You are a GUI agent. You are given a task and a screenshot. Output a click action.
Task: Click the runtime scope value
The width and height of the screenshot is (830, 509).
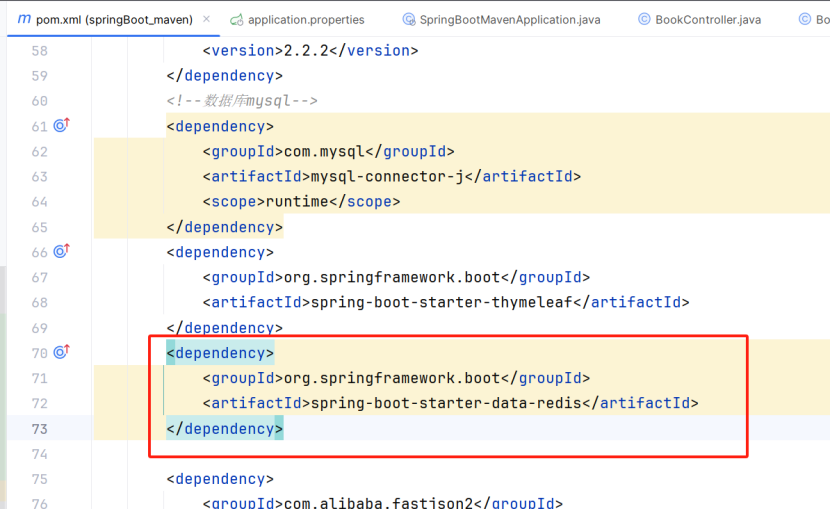click(297, 202)
